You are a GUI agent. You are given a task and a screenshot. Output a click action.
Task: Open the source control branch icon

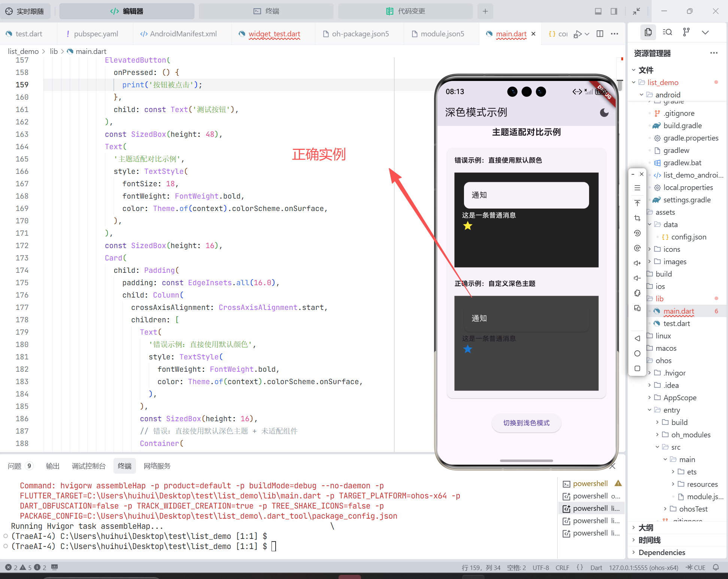click(x=686, y=32)
